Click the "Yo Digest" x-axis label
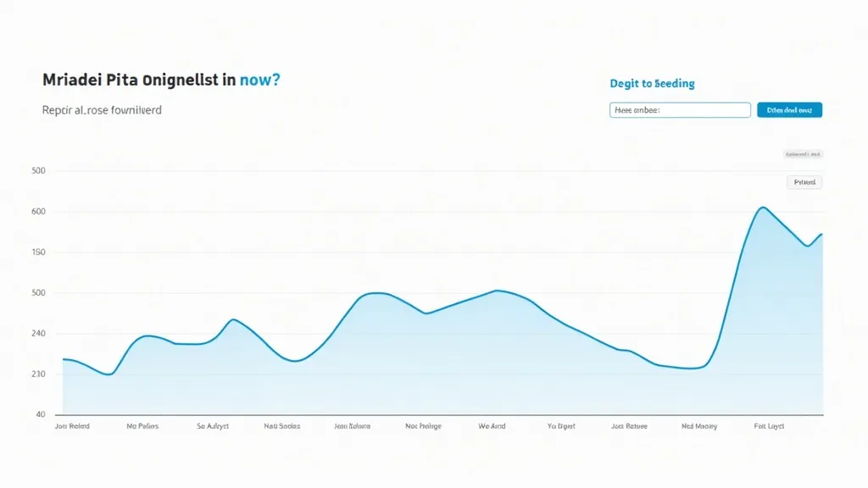The image size is (868, 488). tap(561, 426)
